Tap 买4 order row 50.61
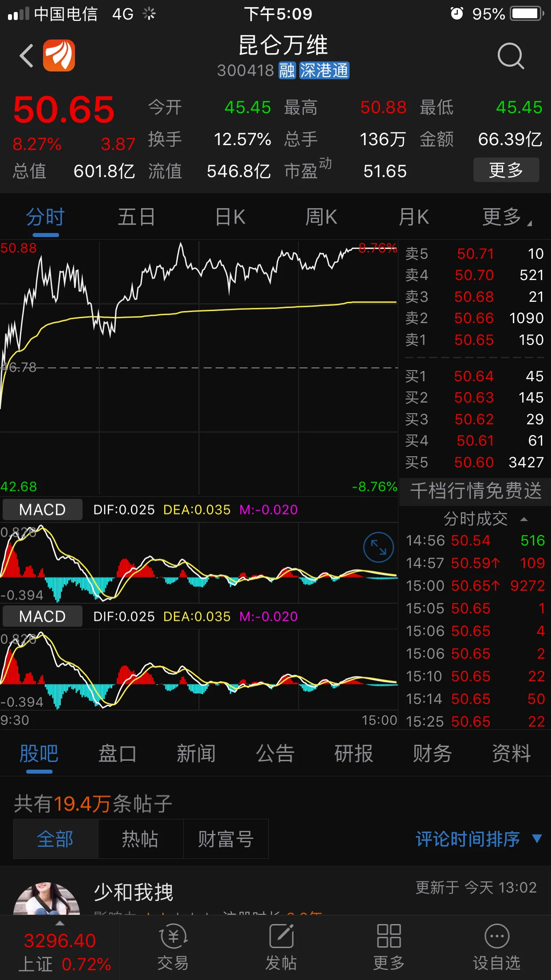Viewport: 551px width, 980px height. (475, 441)
